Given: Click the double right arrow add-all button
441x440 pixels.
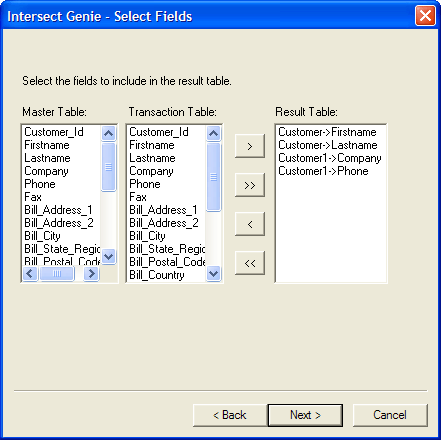Looking at the screenshot, I should tap(250, 185).
